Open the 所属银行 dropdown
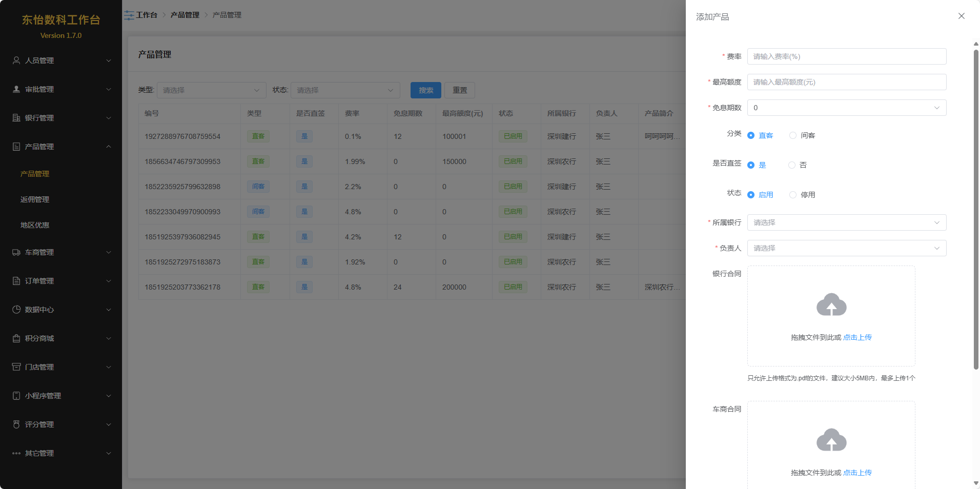980x489 pixels. [846, 222]
